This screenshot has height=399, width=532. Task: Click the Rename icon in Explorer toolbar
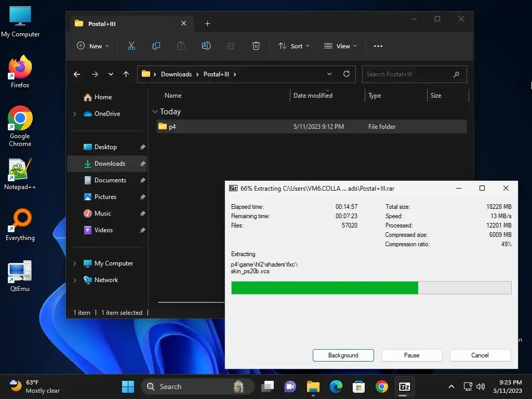point(206,46)
